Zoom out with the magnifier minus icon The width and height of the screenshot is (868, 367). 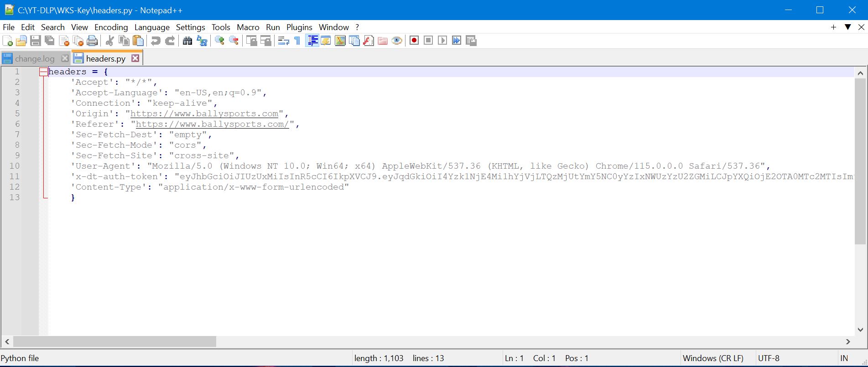click(234, 41)
